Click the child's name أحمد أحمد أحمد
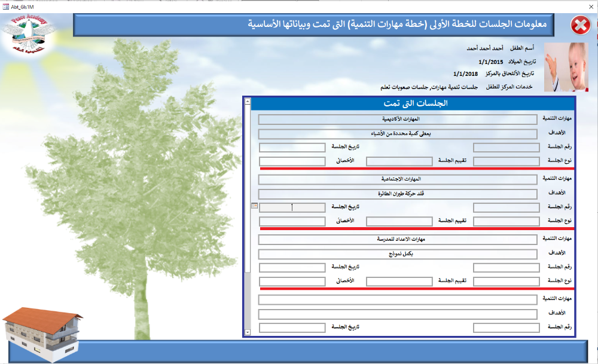 click(485, 48)
